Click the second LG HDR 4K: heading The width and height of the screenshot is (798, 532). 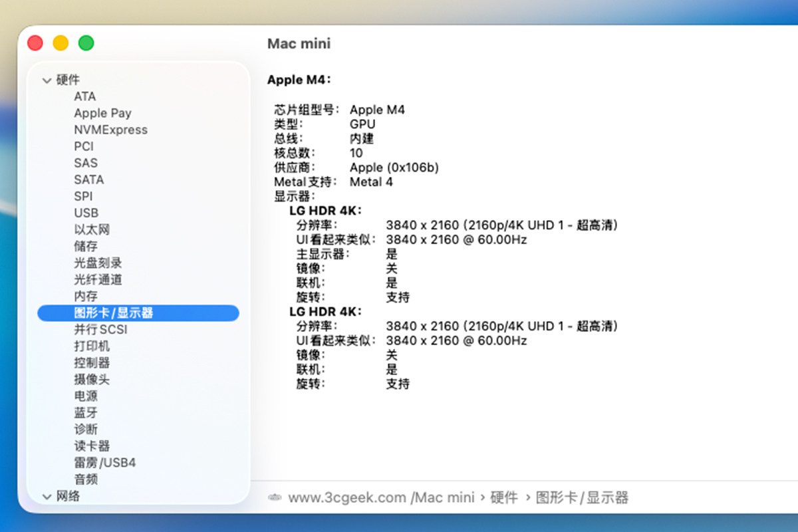(x=325, y=312)
